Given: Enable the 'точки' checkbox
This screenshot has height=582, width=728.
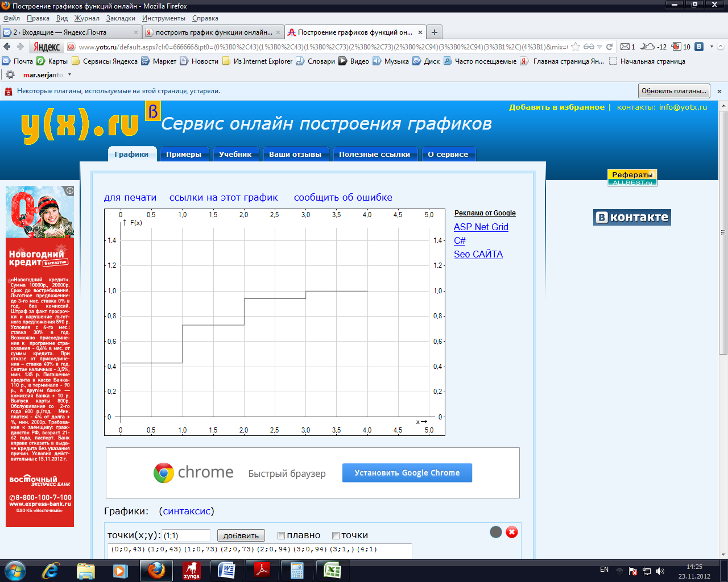Looking at the screenshot, I should click(336, 535).
